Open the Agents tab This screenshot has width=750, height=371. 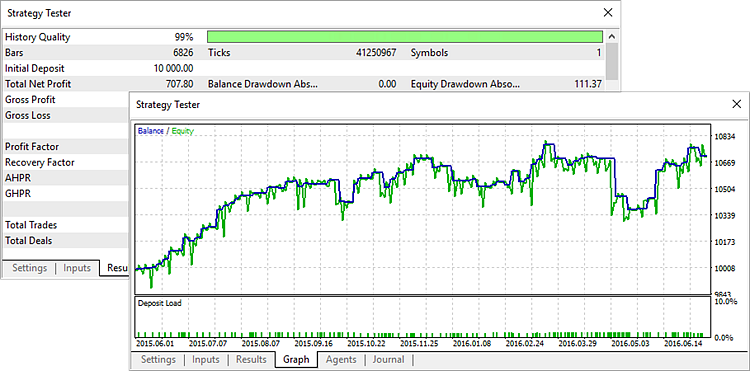click(341, 360)
